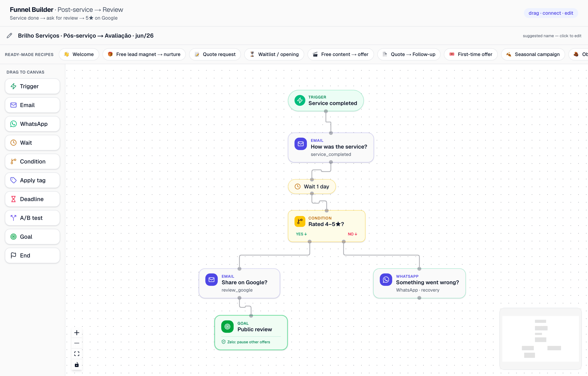This screenshot has height=376, width=588.
Task: Click the suggested name — click to edit hint
Action: click(x=552, y=36)
